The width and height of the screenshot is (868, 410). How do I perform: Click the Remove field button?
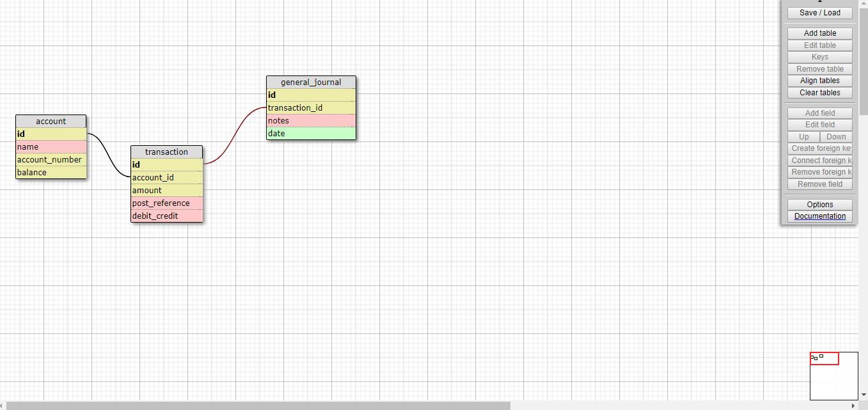pos(819,184)
